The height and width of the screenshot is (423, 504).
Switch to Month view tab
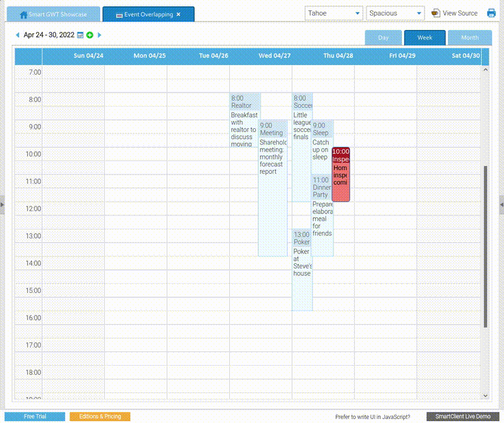pyautogui.click(x=469, y=38)
